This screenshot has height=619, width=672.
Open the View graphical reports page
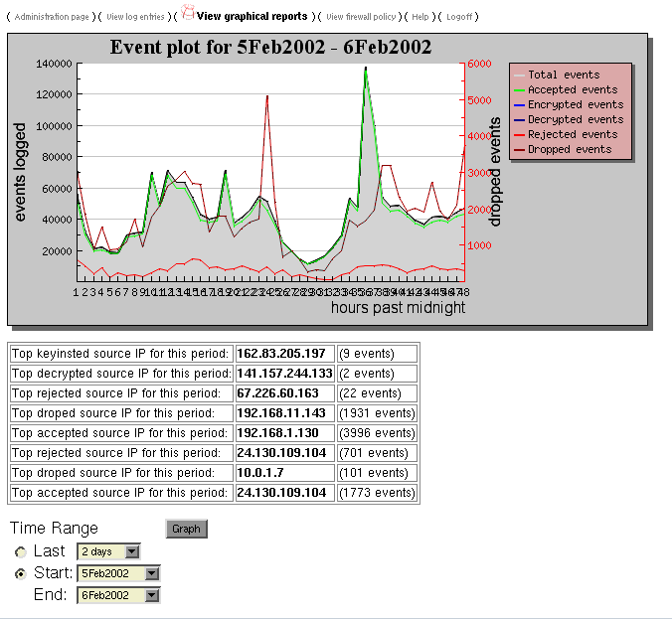point(252,17)
